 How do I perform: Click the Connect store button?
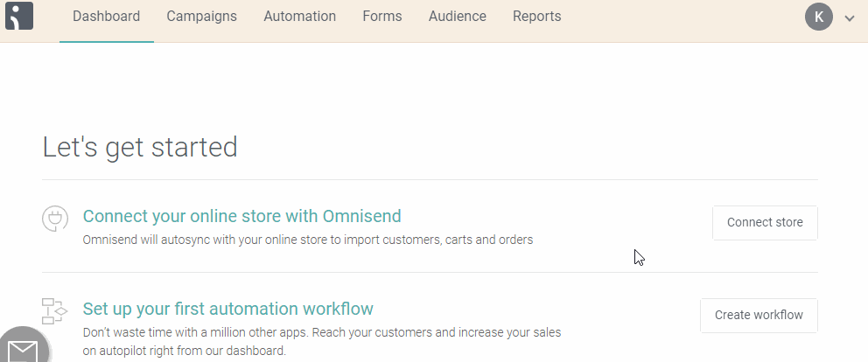point(765,222)
